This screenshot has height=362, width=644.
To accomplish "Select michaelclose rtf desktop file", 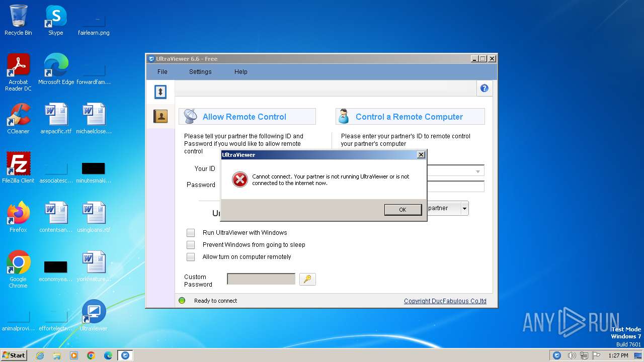I will [x=94, y=119].
